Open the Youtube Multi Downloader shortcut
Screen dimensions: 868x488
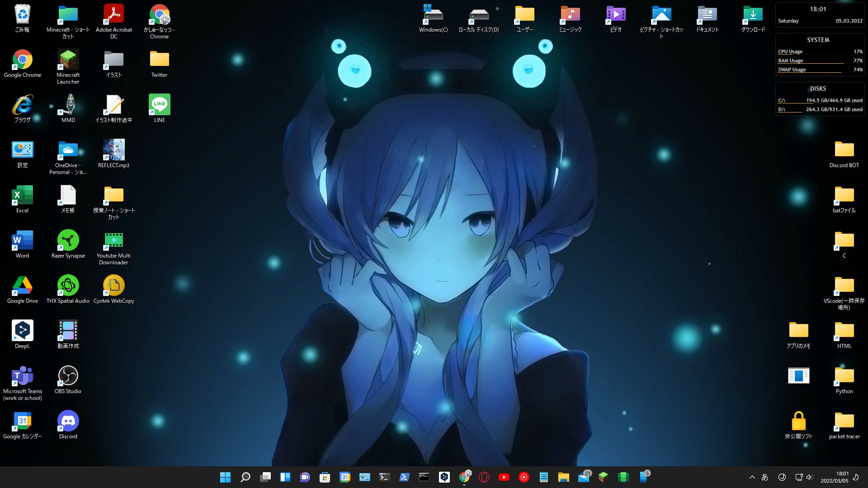pyautogui.click(x=113, y=247)
